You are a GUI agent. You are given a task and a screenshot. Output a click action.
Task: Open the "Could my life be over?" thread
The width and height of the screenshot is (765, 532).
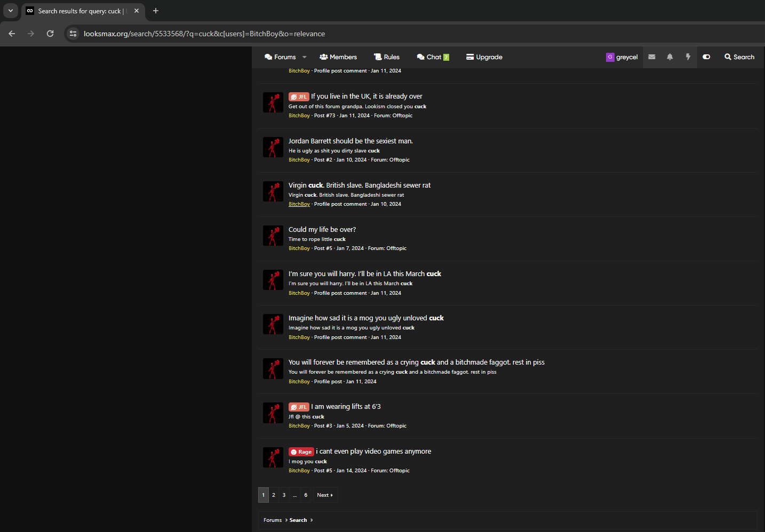point(322,230)
